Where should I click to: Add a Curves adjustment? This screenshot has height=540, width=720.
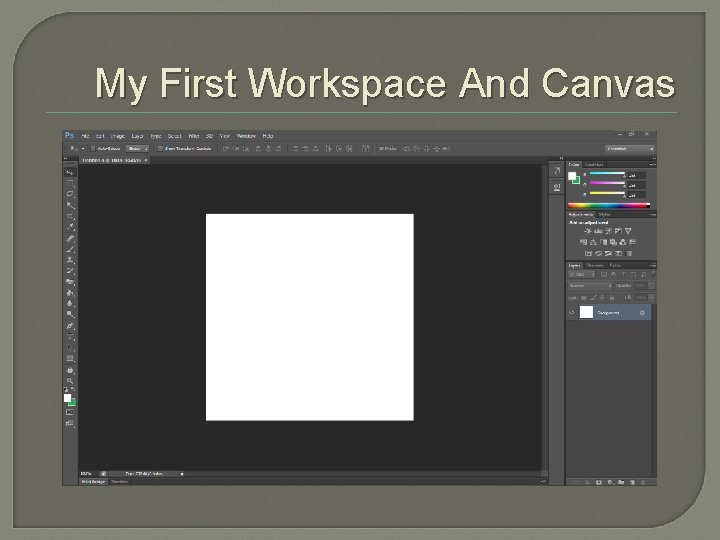pyautogui.click(x=608, y=231)
